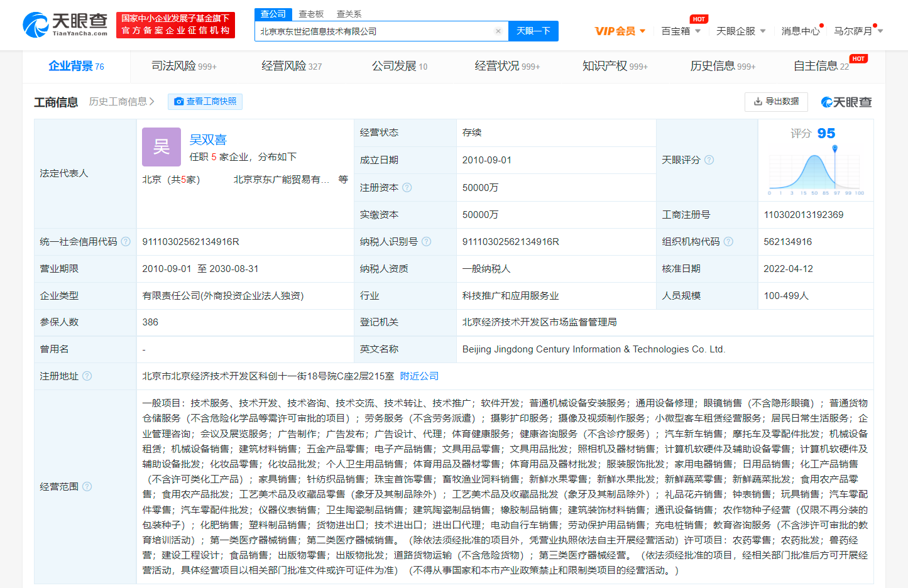The image size is (908, 588).
Task: Click help icon beside 注册地址
Action: pyautogui.click(x=87, y=376)
